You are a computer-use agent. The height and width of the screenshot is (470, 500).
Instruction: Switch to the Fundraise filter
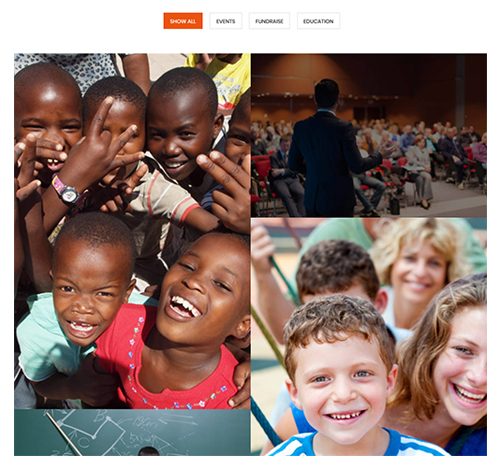point(269,21)
